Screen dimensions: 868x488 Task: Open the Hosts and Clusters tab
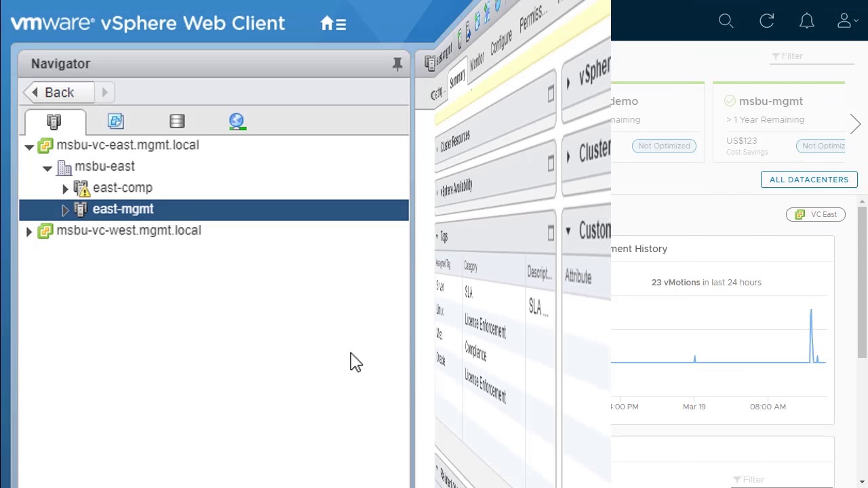(54, 121)
